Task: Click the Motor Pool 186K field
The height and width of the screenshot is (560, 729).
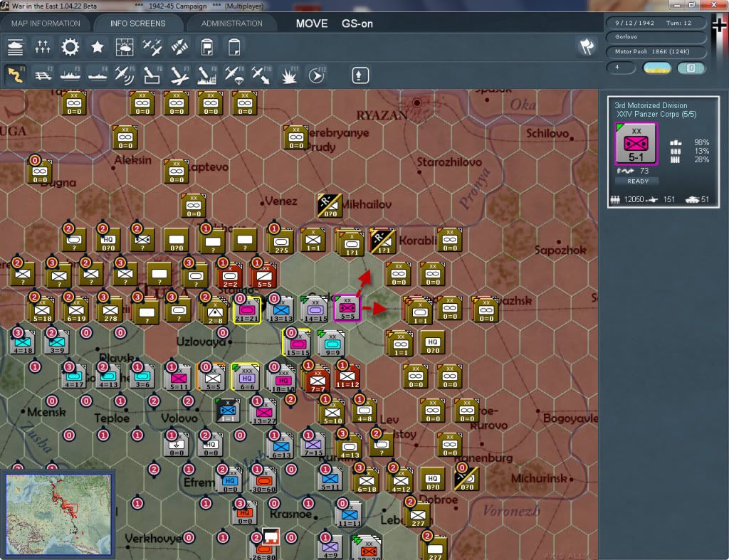Action: (x=656, y=51)
